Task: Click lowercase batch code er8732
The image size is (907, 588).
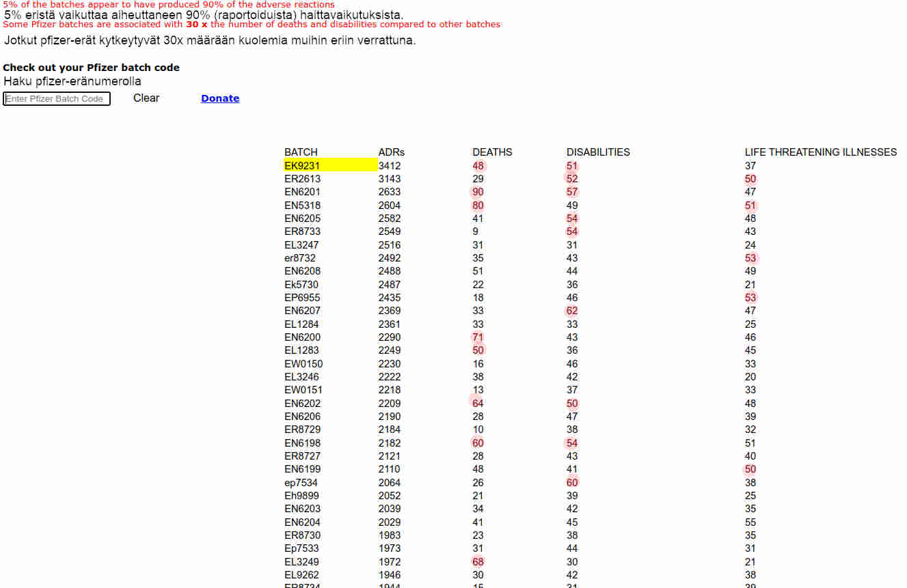Action: (300, 258)
